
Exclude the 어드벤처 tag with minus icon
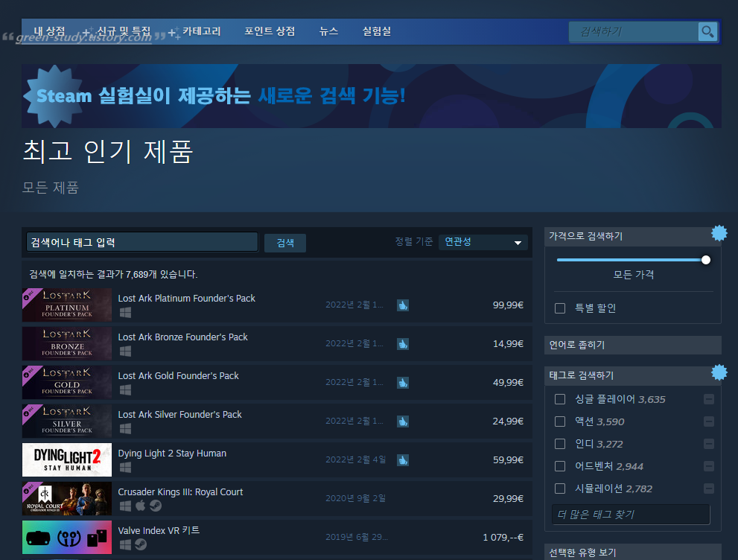(709, 466)
